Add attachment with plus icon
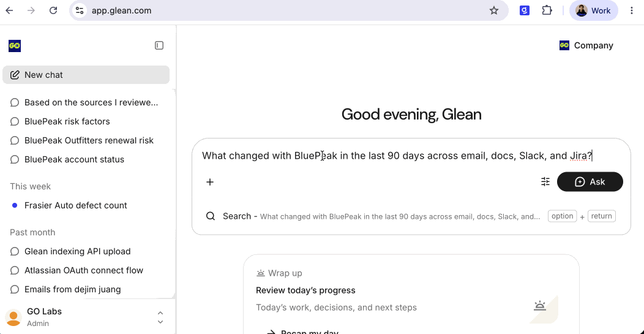 pyautogui.click(x=210, y=182)
